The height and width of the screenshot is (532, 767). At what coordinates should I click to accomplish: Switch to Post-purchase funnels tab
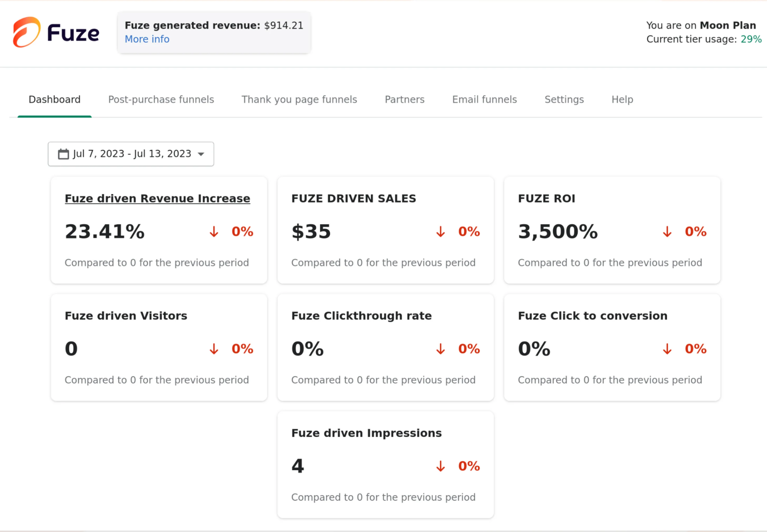161,99
